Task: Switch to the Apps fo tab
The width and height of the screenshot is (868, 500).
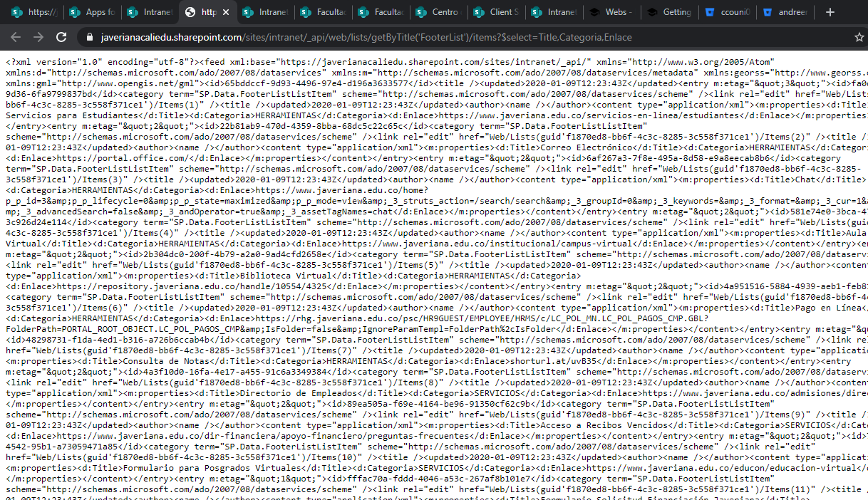Action: click(x=92, y=12)
